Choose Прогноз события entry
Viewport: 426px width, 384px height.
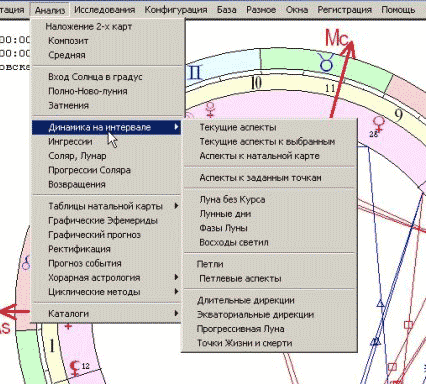(107, 264)
